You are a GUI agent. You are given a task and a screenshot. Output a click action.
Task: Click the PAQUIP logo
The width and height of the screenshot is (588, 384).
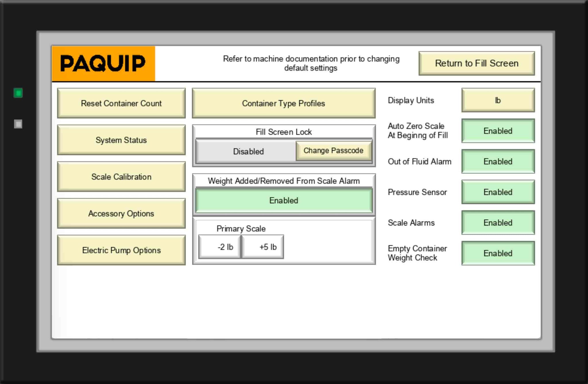click(103, 63)
